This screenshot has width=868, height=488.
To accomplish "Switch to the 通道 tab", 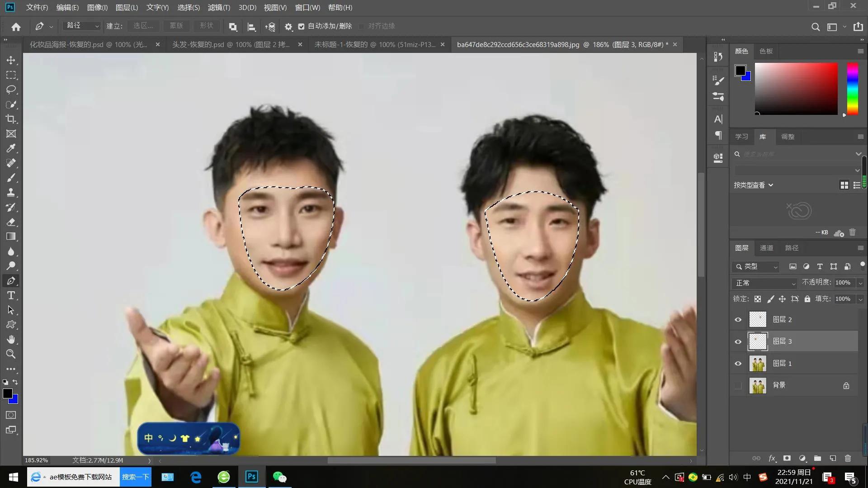I will click(x=767, y=248).
